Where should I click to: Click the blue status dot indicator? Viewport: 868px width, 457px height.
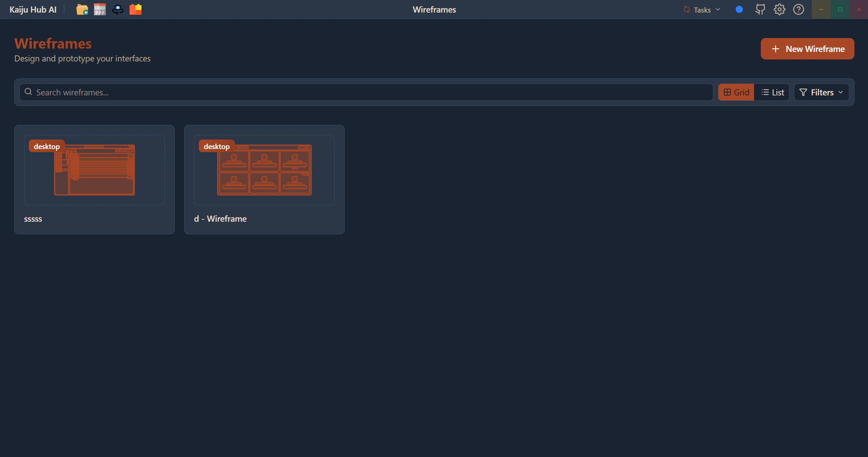point(739,10)
